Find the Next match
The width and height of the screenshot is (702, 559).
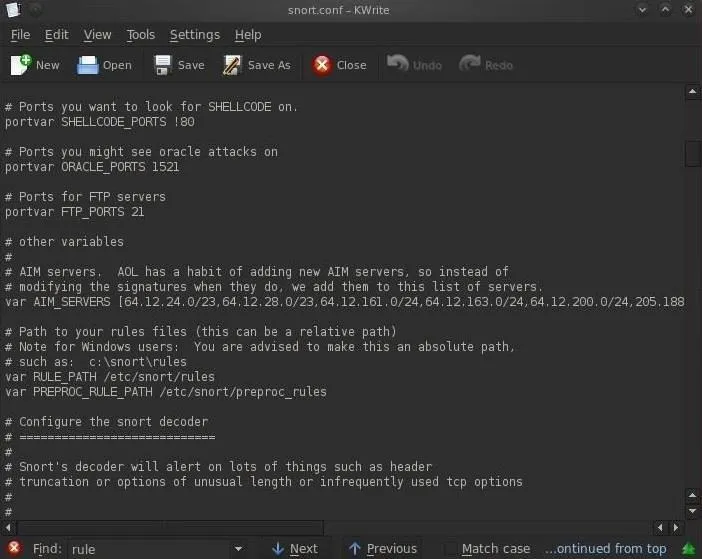295,549
